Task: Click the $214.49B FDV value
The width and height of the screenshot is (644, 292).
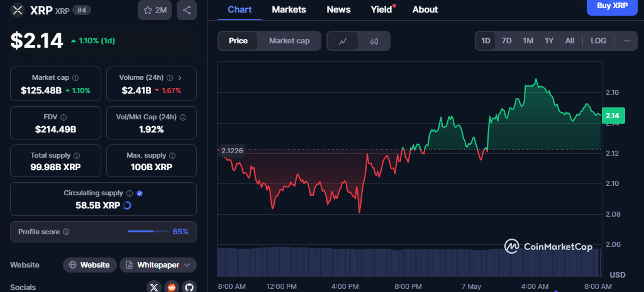Action: 56,129
